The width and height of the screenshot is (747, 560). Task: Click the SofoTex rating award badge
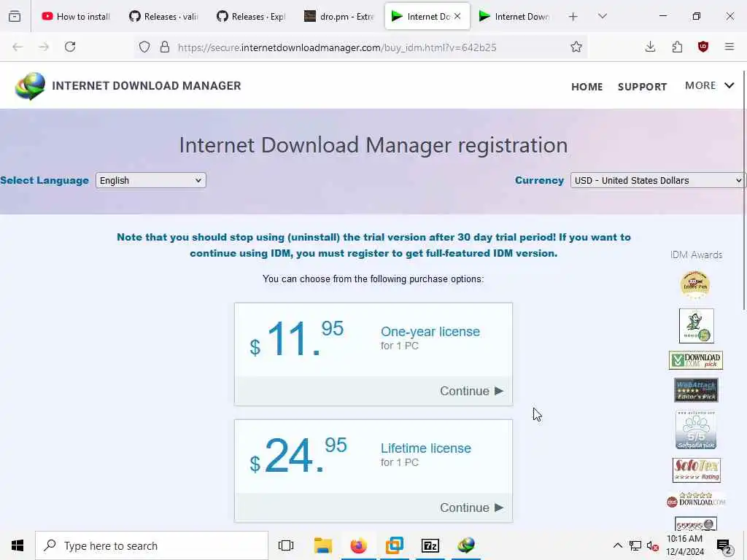click(696, 470)
